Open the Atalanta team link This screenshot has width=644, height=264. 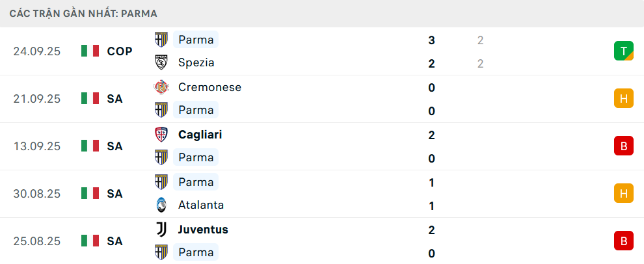click(201, 205)
